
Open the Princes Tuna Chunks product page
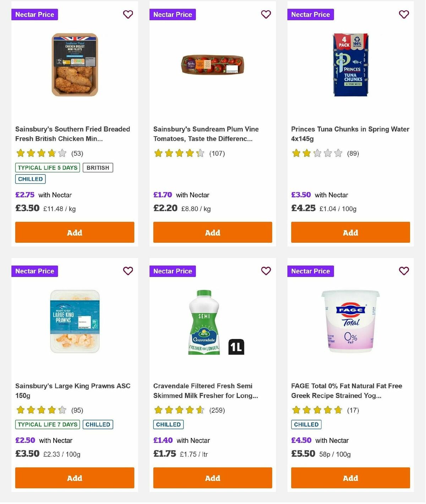[350, 134]
